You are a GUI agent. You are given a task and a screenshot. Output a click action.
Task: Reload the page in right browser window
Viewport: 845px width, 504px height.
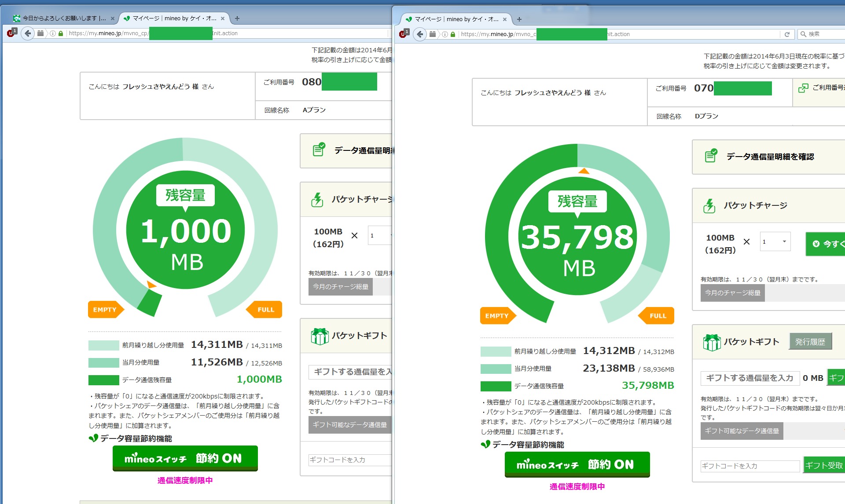click(787, 34)
